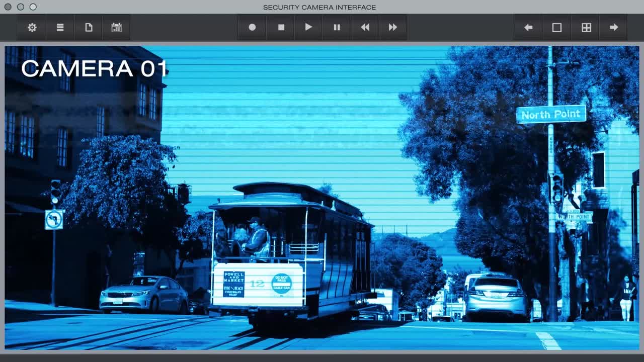This screenshot has width=644, height=362.
Task: Play the camera footage
Action: tap(308, 28)
